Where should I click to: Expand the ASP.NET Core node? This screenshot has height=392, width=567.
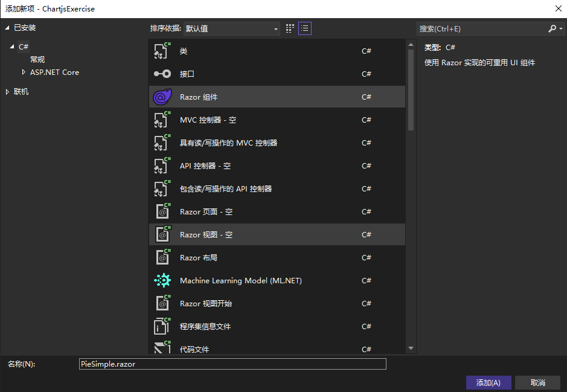[x=24, y=72]
